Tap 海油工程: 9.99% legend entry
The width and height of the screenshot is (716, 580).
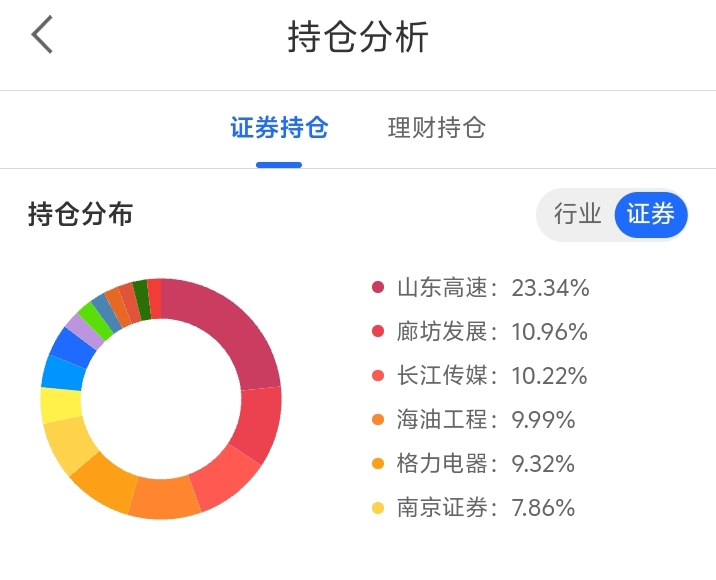point(486,420)
